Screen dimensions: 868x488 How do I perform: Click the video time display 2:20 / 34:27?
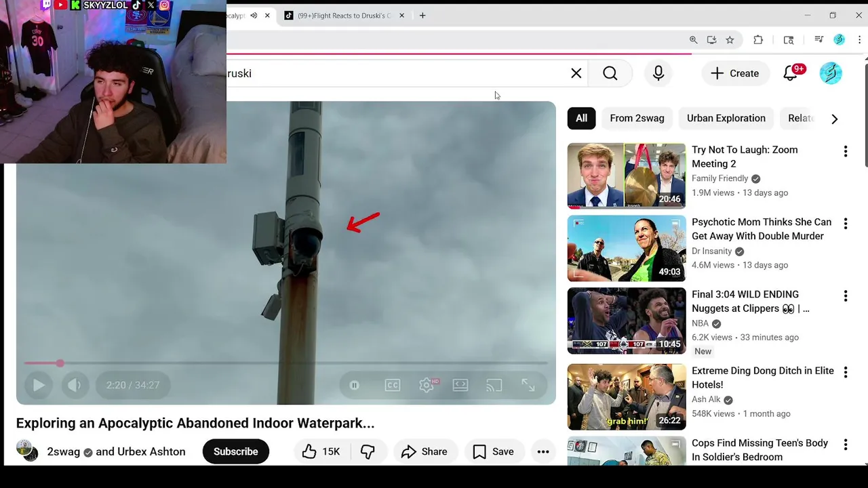coord(133,385)
